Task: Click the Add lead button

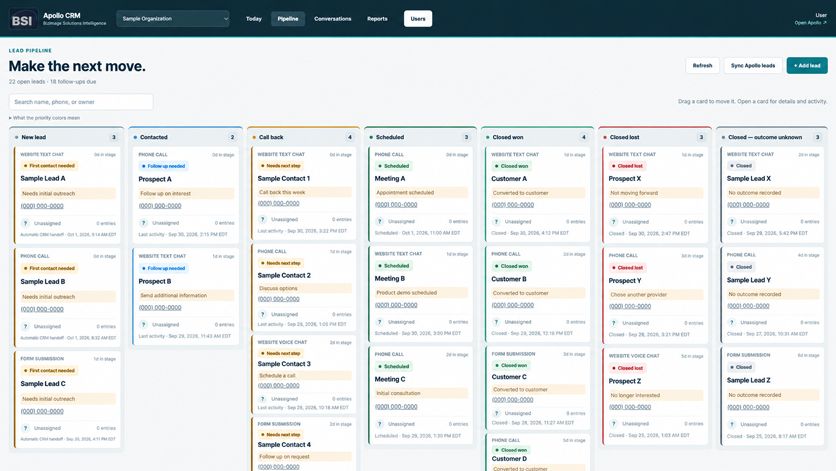Action: pyautogui.click(x=807, y=66)
